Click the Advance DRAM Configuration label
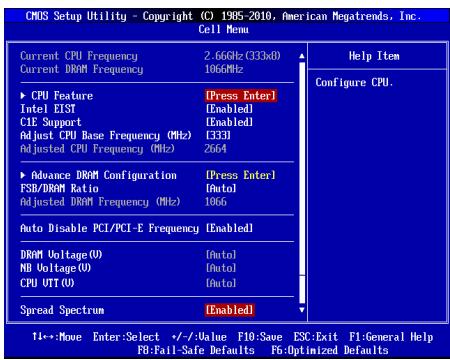450x360 pixels. coord(104,175)
